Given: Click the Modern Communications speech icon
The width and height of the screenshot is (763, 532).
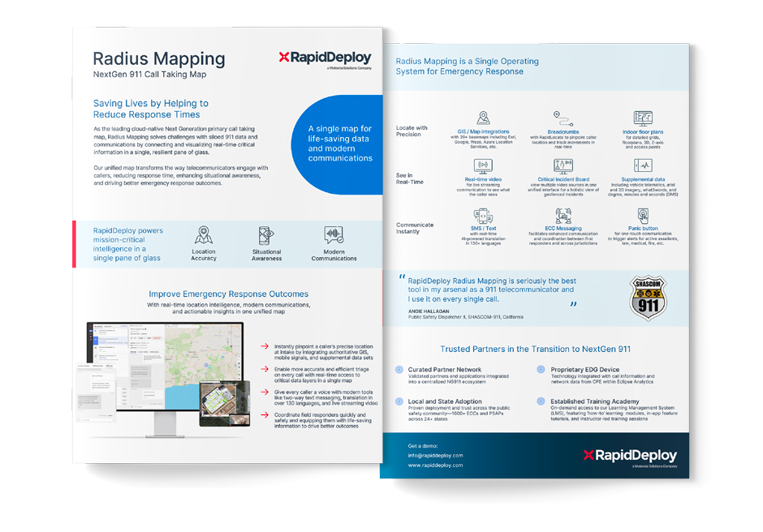Looking at the screenshot, I should [x=334, y=235].
